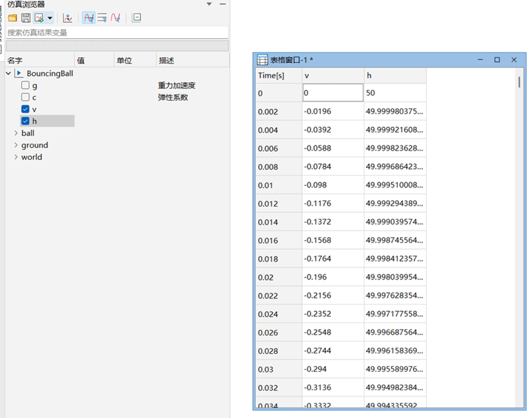Click the v cell -0.0196
Image resolution: width=532 pixels, height=418 pixels.
(333, 111)
